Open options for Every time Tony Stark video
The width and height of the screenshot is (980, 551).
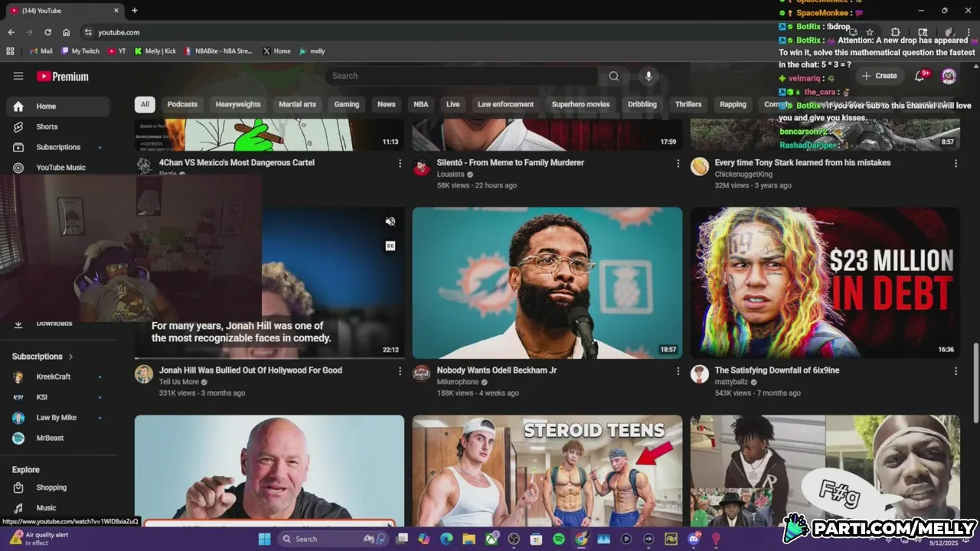coord(955,163)
